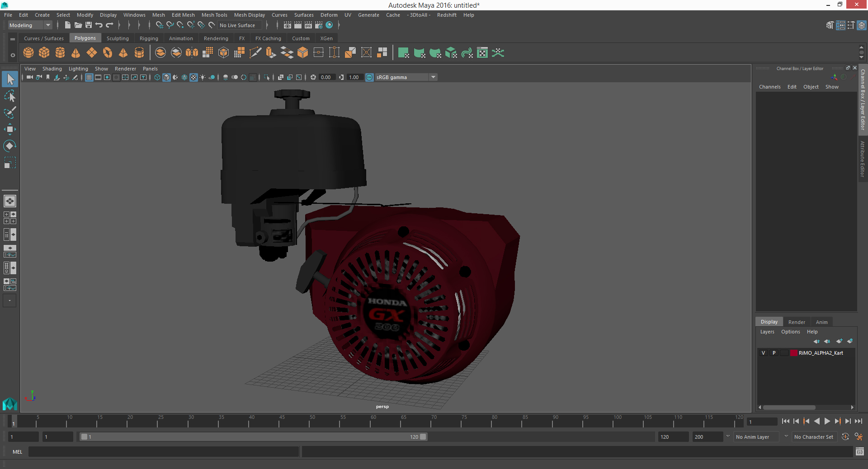Click the MEL command line input field
This screenshot has height=469, width=868.
click(x=163, y=451)
